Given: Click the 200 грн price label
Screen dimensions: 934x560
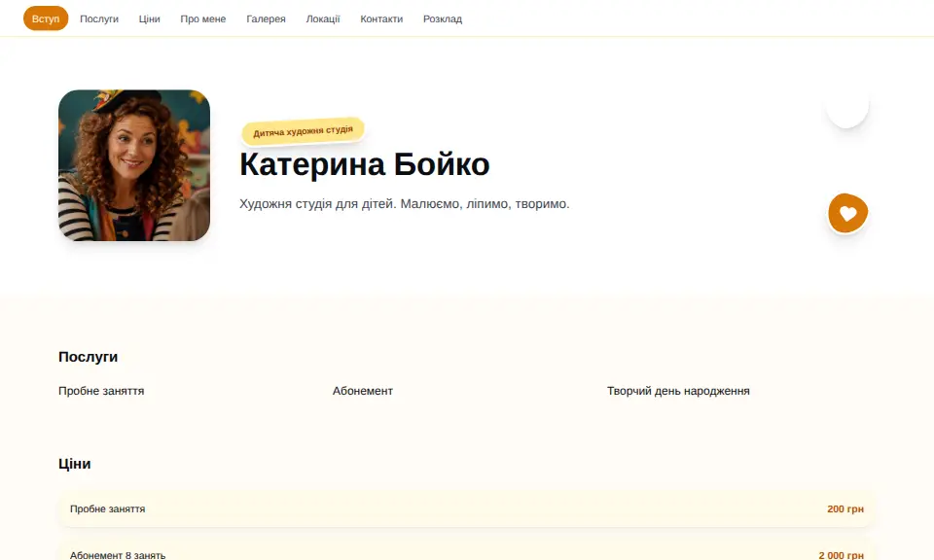Looking at the screenshot, I should tap(845, 508).
